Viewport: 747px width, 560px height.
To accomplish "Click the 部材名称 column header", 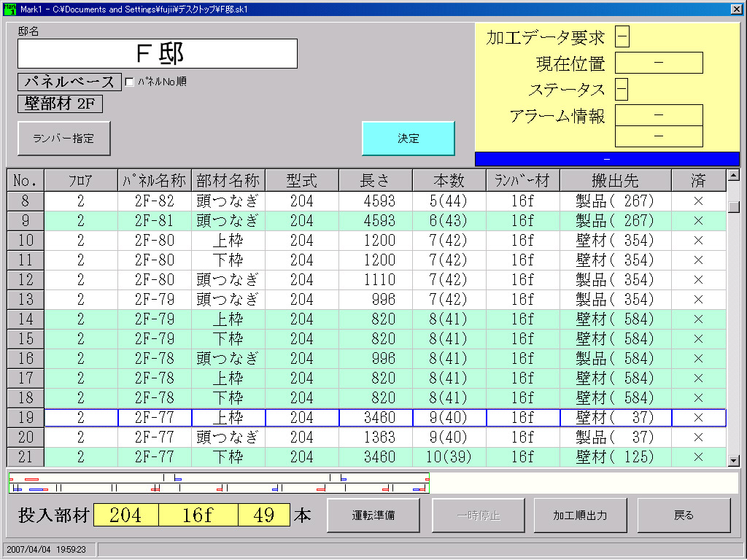I will pyautogui.click(x=228, y=181).
